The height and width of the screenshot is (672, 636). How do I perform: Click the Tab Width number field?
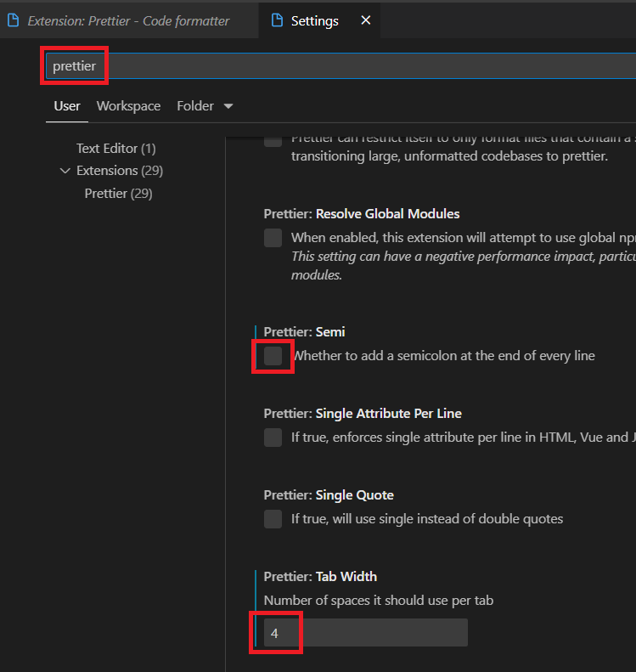click(366, 633)
